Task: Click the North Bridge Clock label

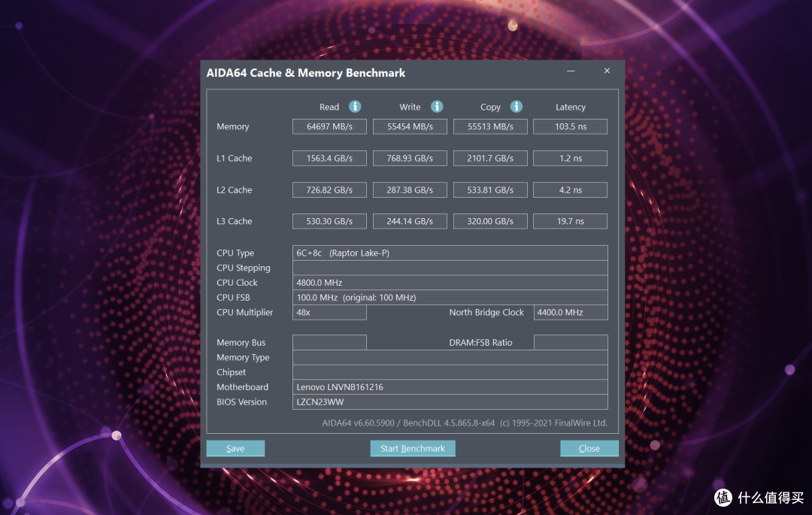Action: 486,313
